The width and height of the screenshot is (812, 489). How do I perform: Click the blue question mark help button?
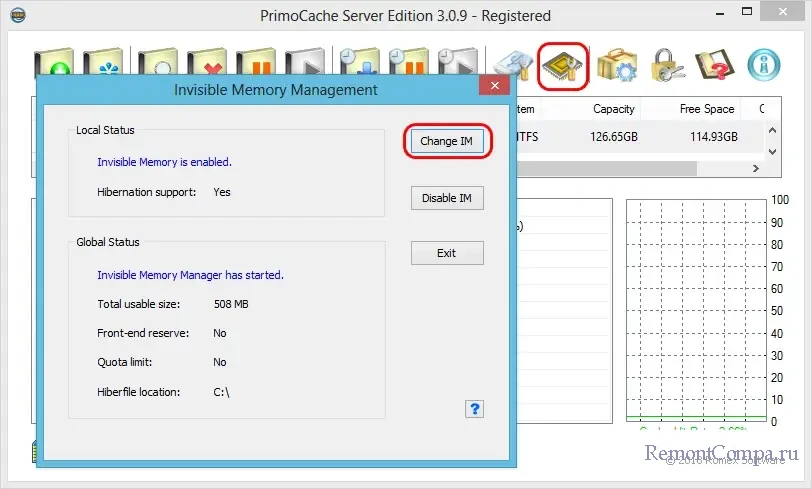(x=475, y=408)
